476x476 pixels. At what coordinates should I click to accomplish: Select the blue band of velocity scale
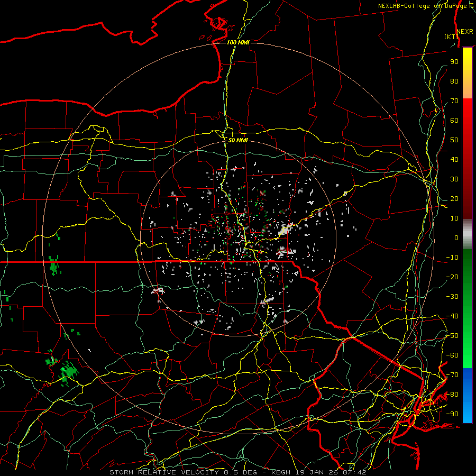(x=467, y=396)
